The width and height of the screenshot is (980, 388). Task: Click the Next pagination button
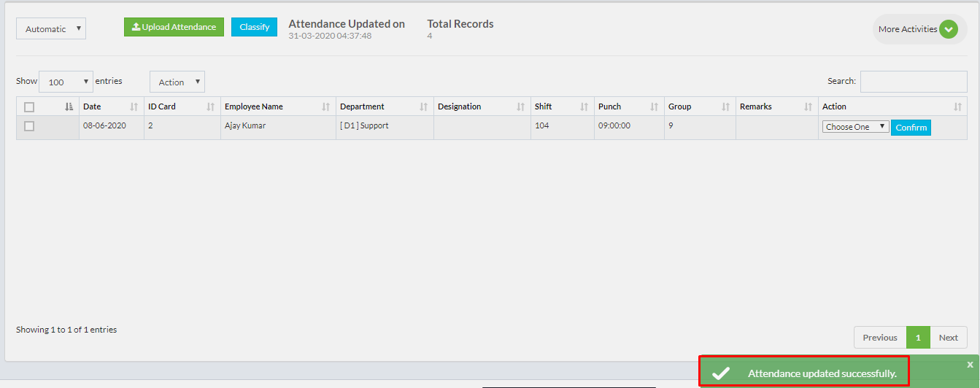[x=949, y=338]
